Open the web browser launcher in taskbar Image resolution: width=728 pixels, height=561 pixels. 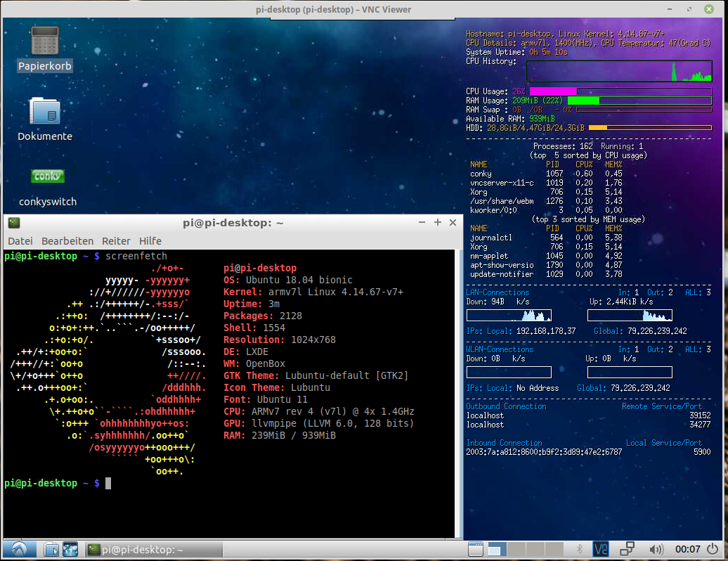pyautogui.click(x=70, y=550)
